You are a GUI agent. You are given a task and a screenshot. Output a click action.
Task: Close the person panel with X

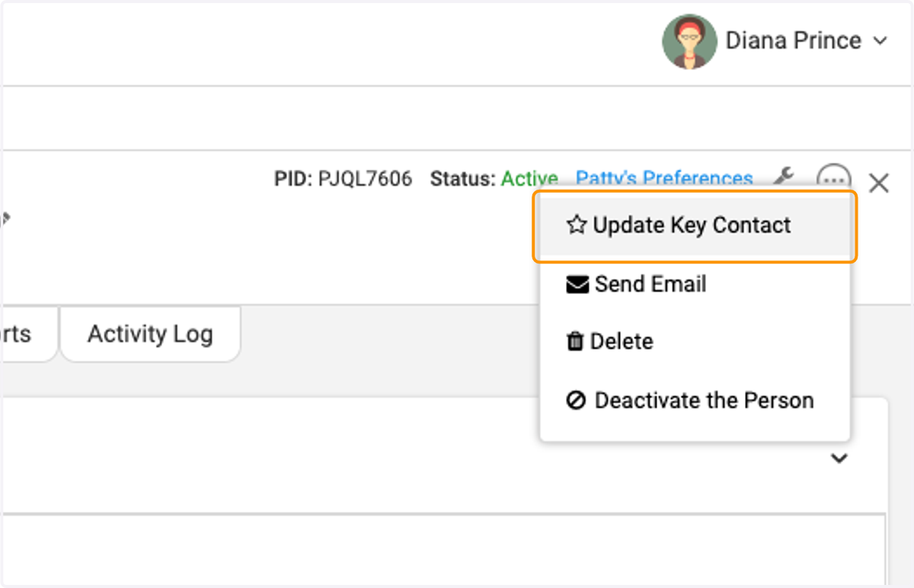click(879, 183)
